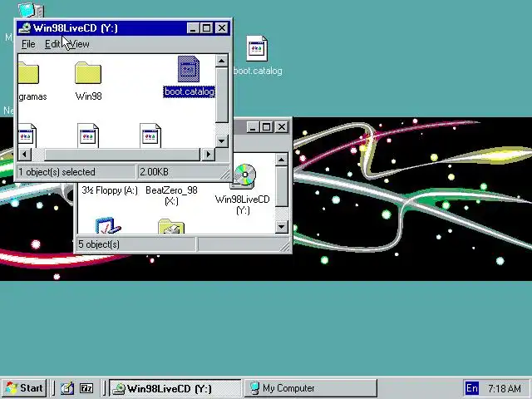532x399 pixels.
Task: Click the horizontal scrollbar thumb in Win98LiveCD window
Action: point(122,155)
